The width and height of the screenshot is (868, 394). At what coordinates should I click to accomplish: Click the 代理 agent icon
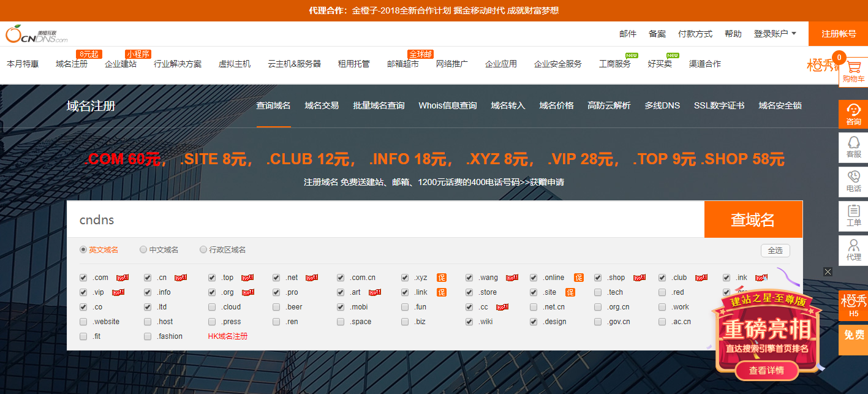point(853,250)
